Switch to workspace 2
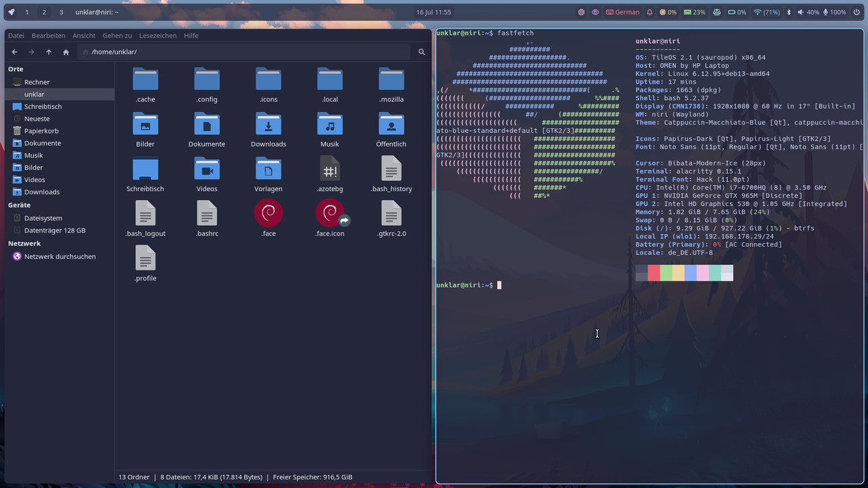Viewport: 868px width, 488px height. click(x=44, y=12)
